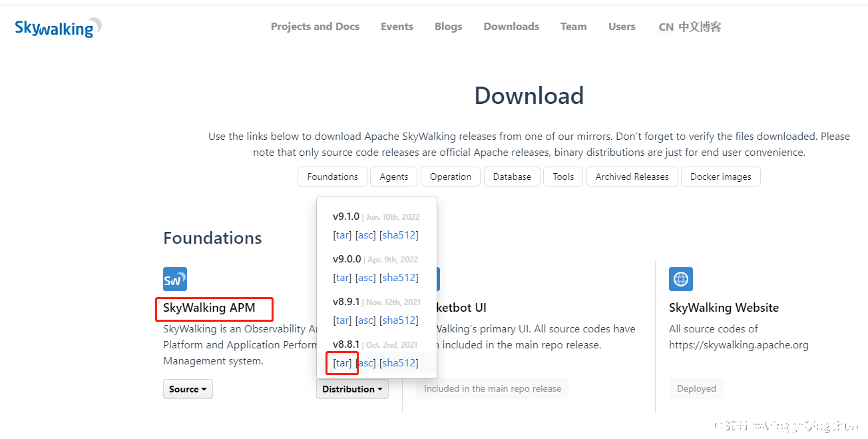The image size is (868, 439).
Task: Select the Database category button
Action: coord(512,177)
